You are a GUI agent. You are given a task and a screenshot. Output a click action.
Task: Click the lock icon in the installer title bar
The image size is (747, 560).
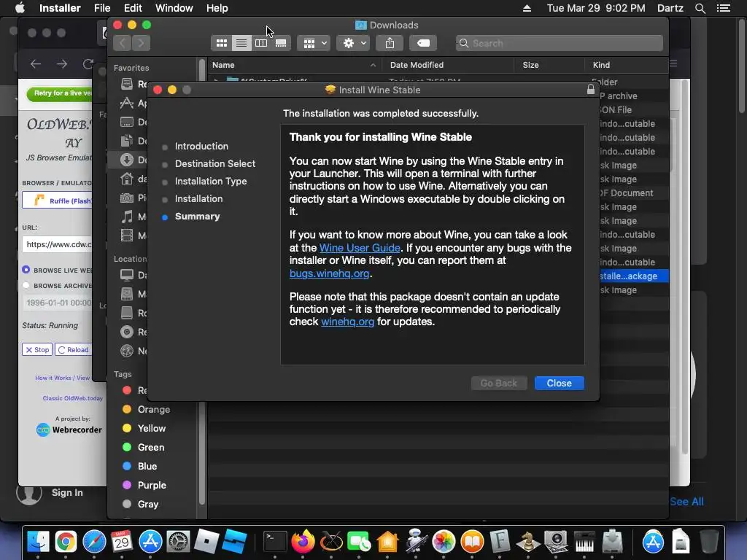pos(591,90)
